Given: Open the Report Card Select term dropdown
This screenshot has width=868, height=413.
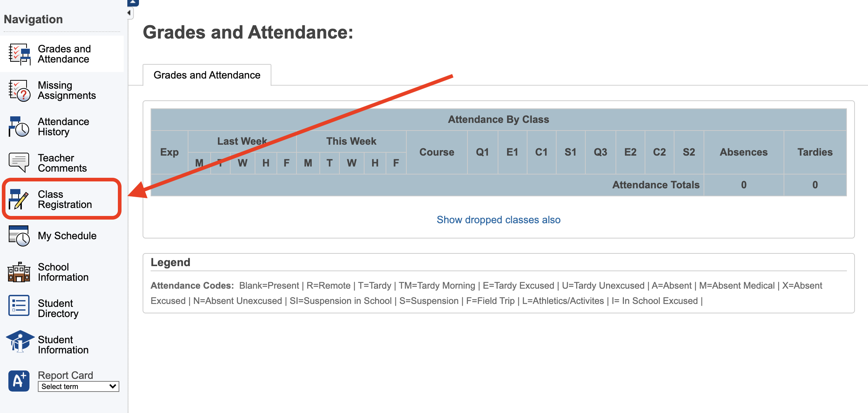Looking at the screenshot, I should coord(78,386).
